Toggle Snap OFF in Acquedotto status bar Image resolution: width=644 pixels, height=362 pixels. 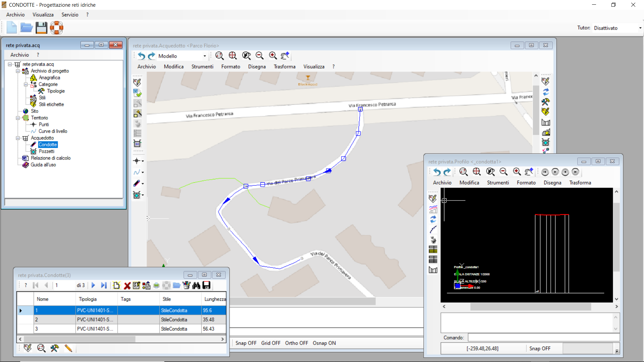click(246, 343)
